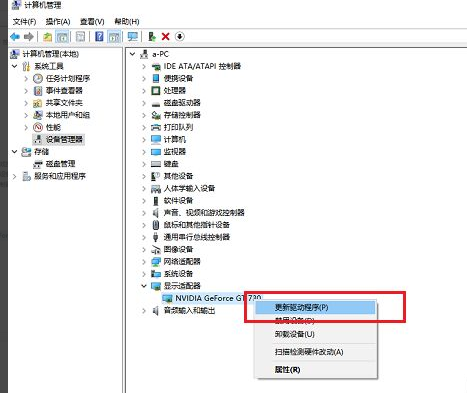Click the Back arrow toolbar icon

coord(15,37)
